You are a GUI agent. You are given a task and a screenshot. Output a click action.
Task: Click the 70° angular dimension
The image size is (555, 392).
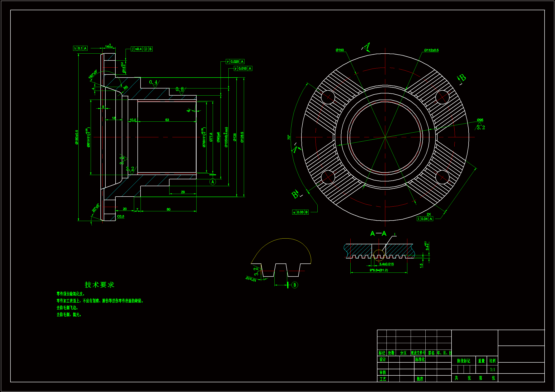[x=288, y=138]
